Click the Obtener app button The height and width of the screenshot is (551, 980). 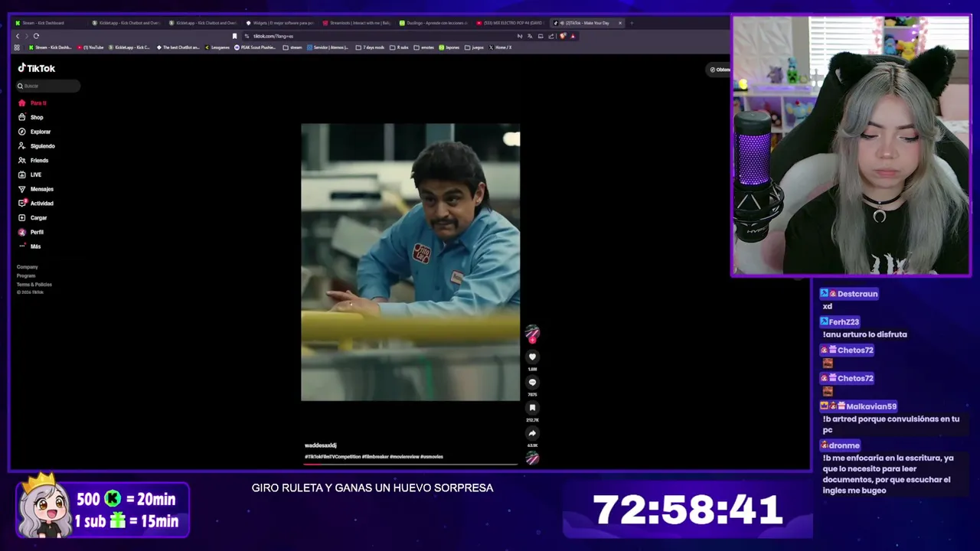[x=720, y=70]
